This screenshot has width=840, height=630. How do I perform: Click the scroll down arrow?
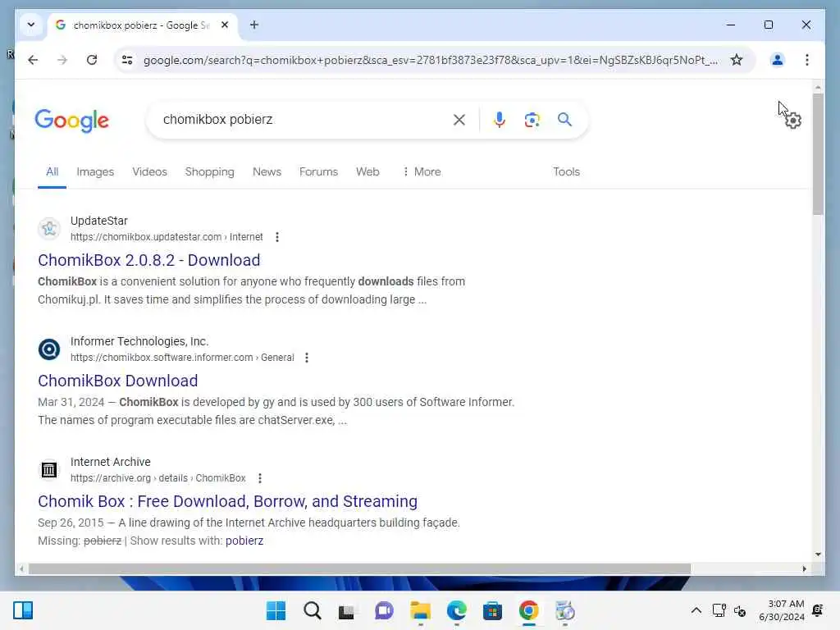[x=818, y=554]
